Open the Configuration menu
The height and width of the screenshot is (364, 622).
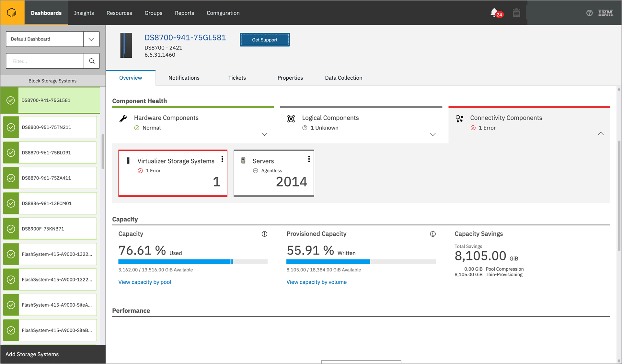[223, 13]
